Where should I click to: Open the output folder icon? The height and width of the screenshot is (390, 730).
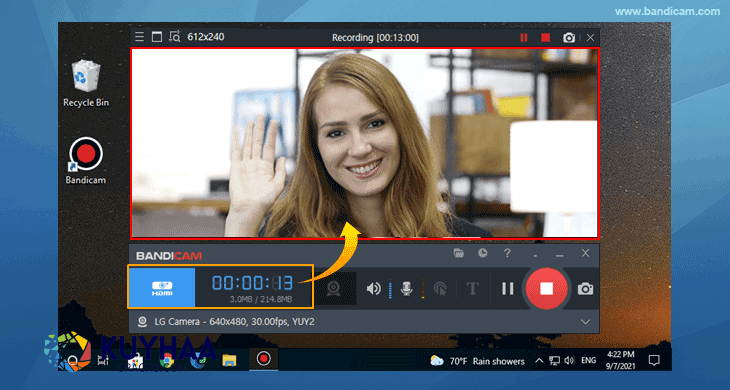(x=459, y=253)
